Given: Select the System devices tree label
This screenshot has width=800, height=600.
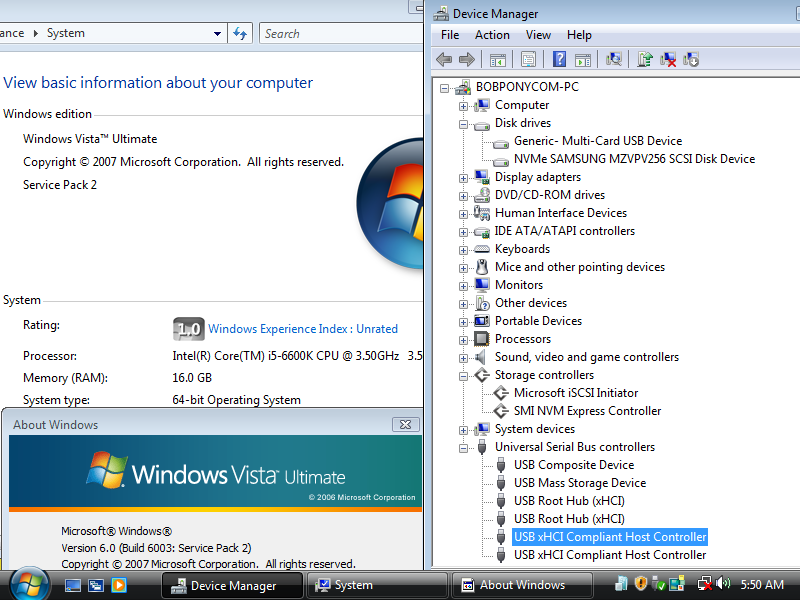Looking at the screenshot, I should [535, 429].
